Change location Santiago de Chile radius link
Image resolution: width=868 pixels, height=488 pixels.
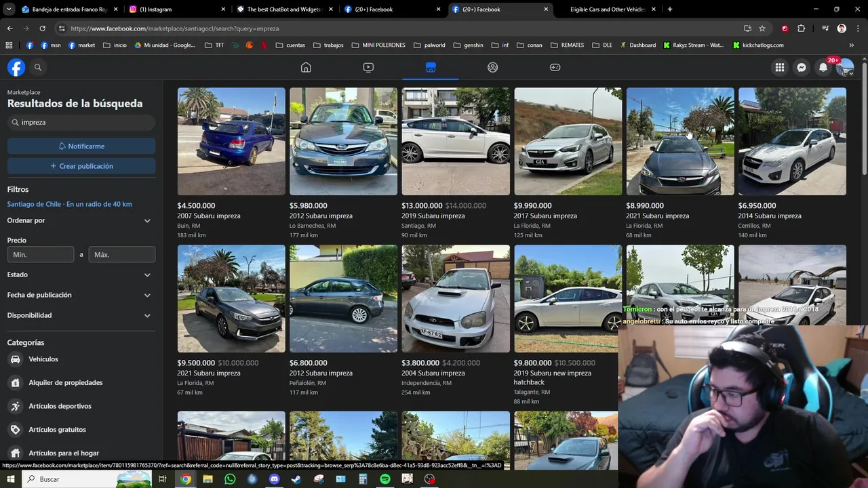pos(70,204)
